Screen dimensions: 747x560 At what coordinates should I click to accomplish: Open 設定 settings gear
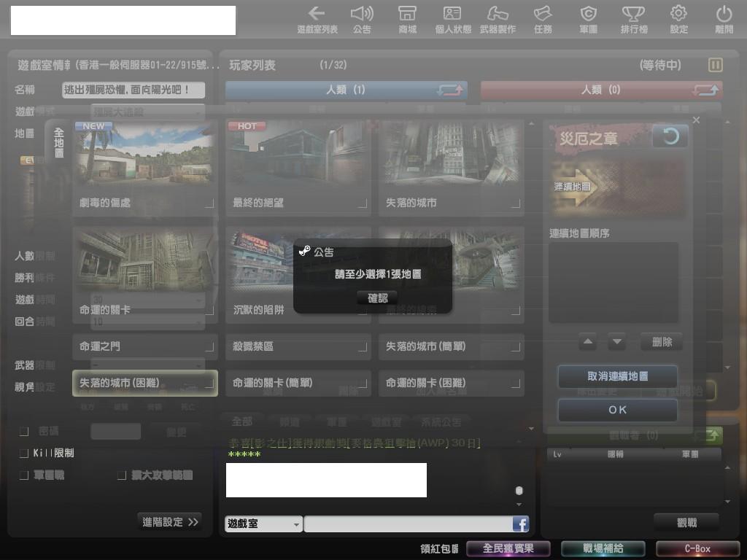click(x=679, y=20)
